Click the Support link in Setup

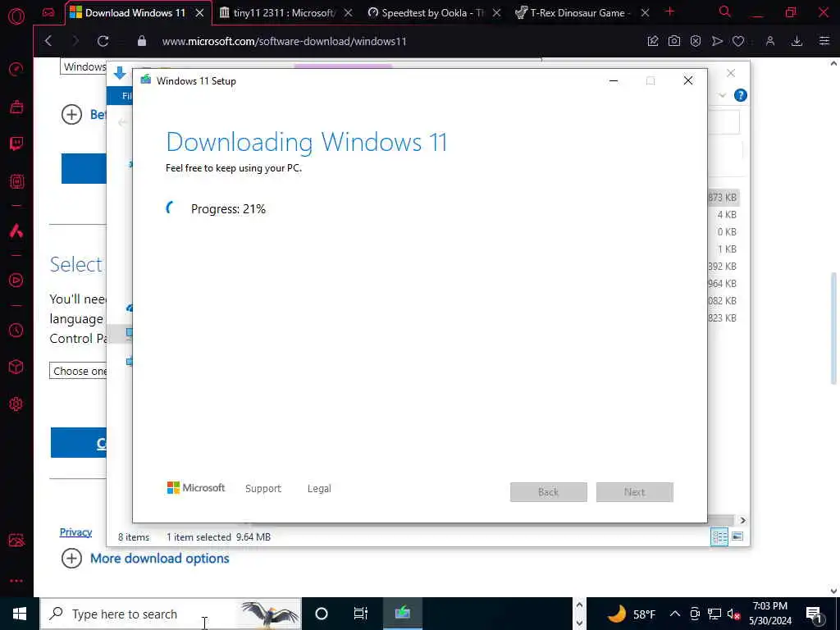tap(263, 489)
